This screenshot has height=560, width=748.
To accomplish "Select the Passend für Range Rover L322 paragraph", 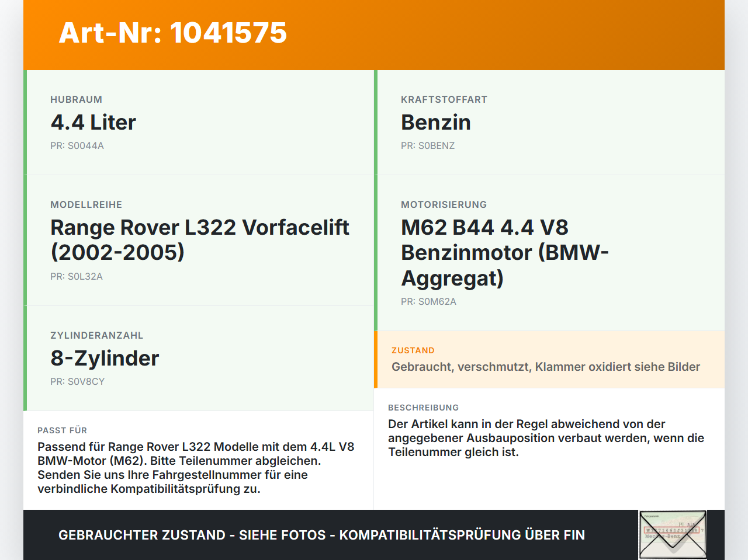I will pos(196,468).
